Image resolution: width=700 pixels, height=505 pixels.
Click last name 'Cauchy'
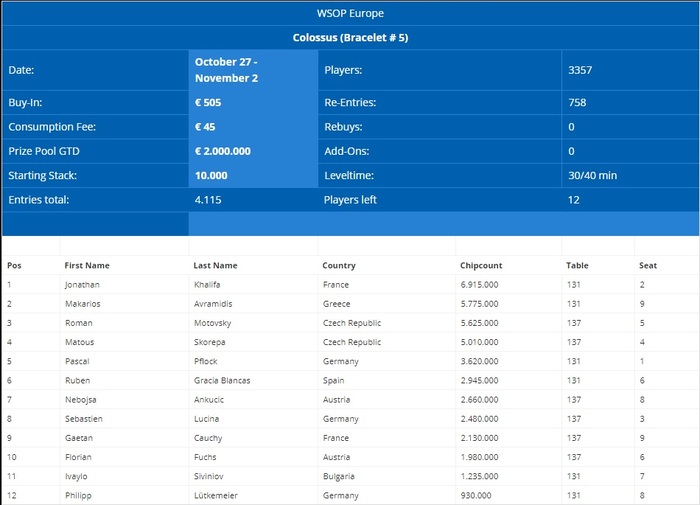point(208,438)
